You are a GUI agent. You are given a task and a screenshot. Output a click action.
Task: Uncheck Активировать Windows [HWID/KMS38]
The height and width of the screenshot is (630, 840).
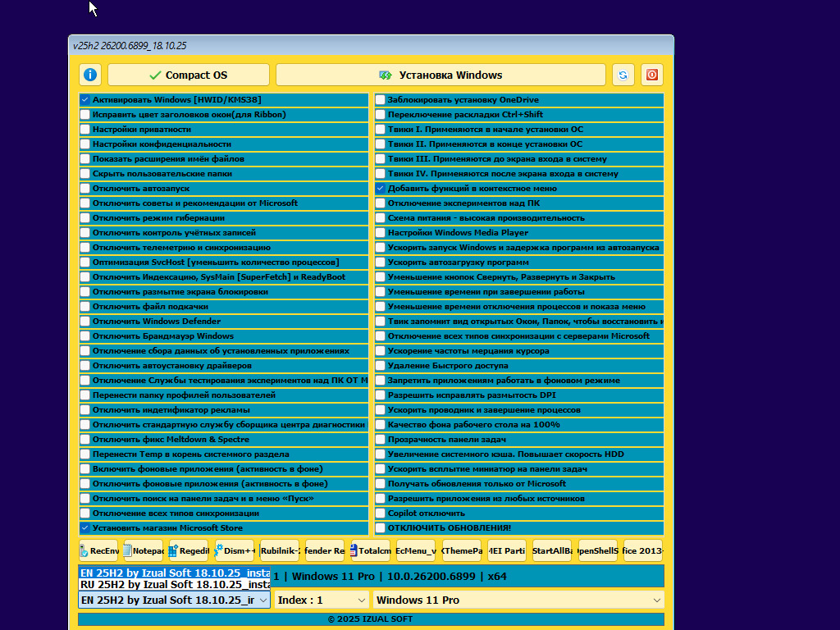point(85,100)
